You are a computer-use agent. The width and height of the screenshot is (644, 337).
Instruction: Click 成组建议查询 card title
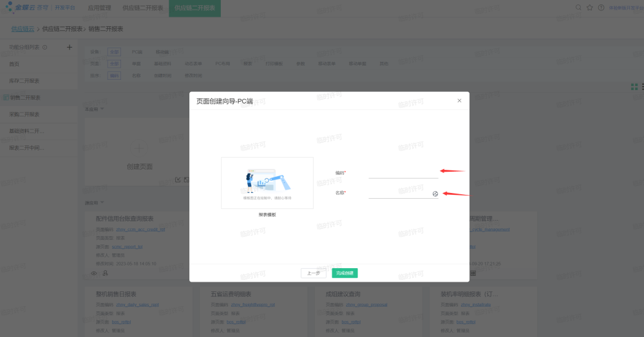coord(343,295)
